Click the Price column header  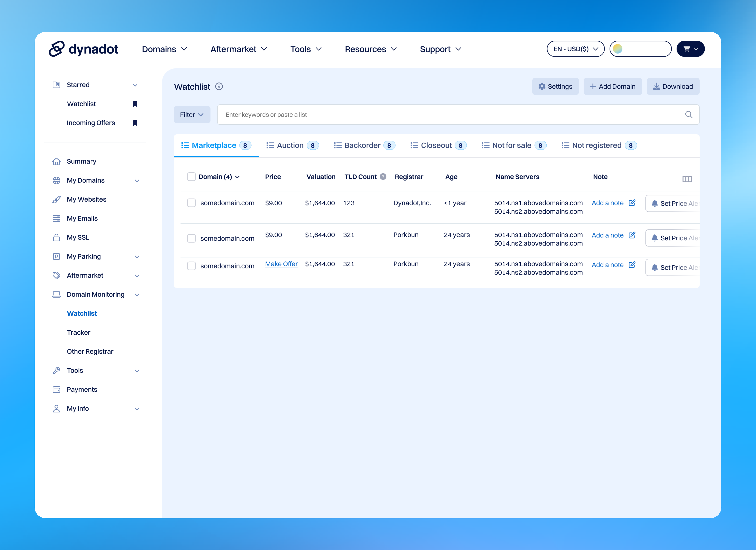[x=273, y=177]
